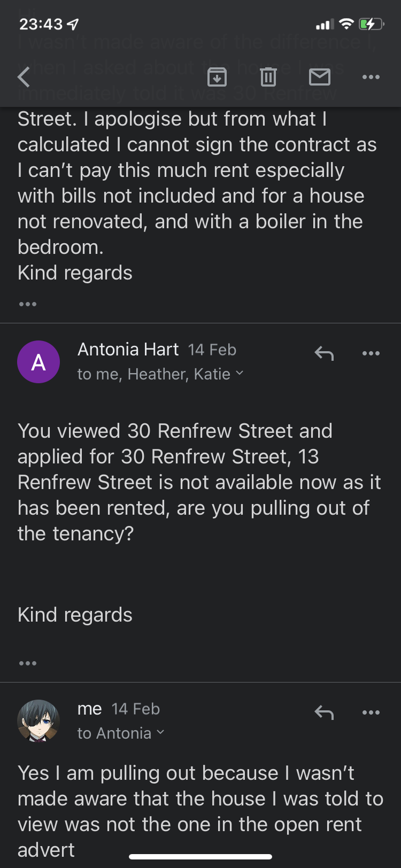Image resolution: width=401 pixels, height=868 pixels.
Task: Delete the conversation with trash icon
Action: click(268, 77)
